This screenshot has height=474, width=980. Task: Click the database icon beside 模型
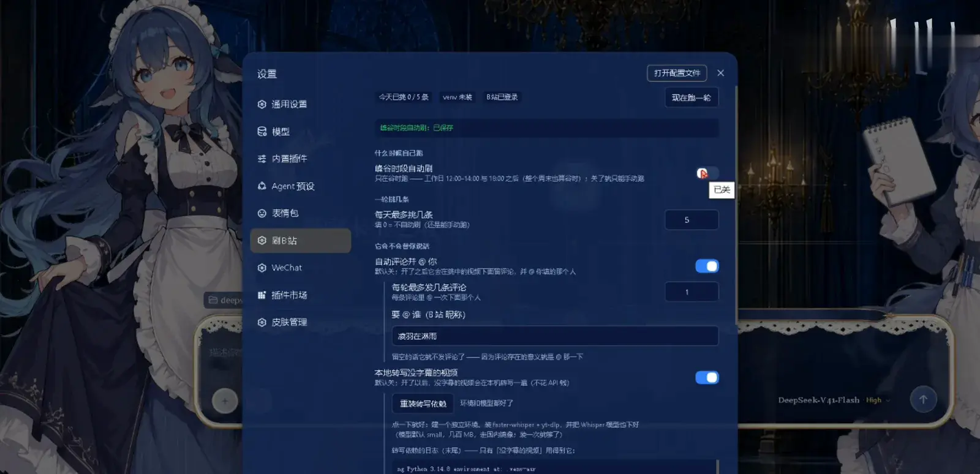pyautogui.click(x=262, y=132)
